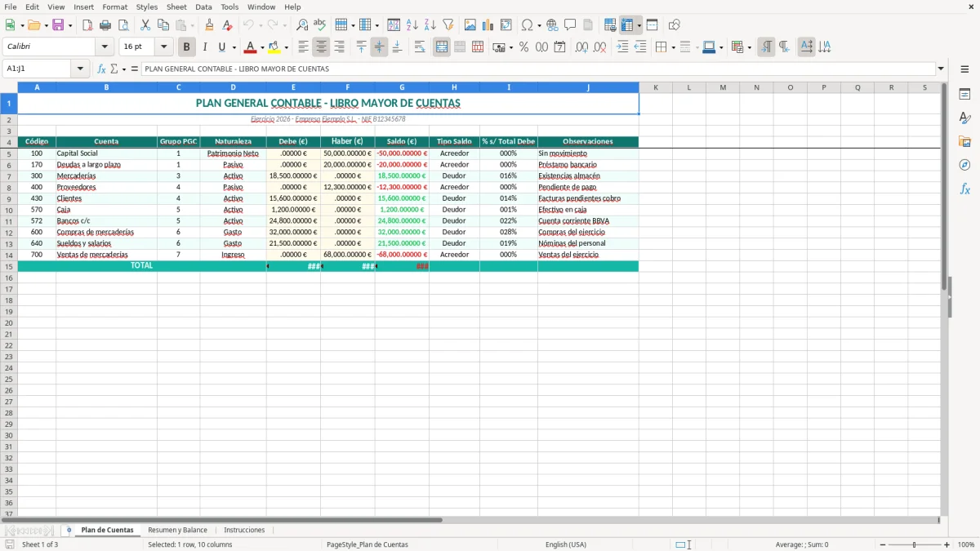This screenshot has width=980, height=551.
Task: Open the Borders dropdown arrow
Action: [x=673, y=47]
